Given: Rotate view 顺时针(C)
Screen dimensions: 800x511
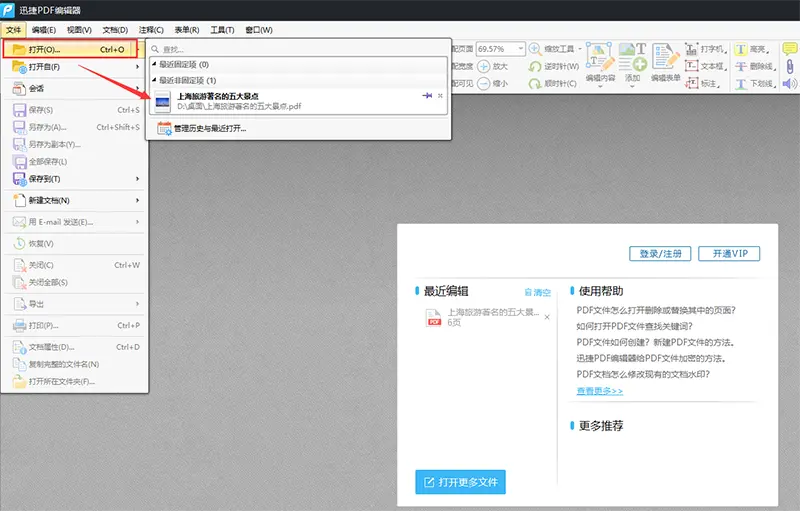Looking at the screenshot, I should pos(553,83).
